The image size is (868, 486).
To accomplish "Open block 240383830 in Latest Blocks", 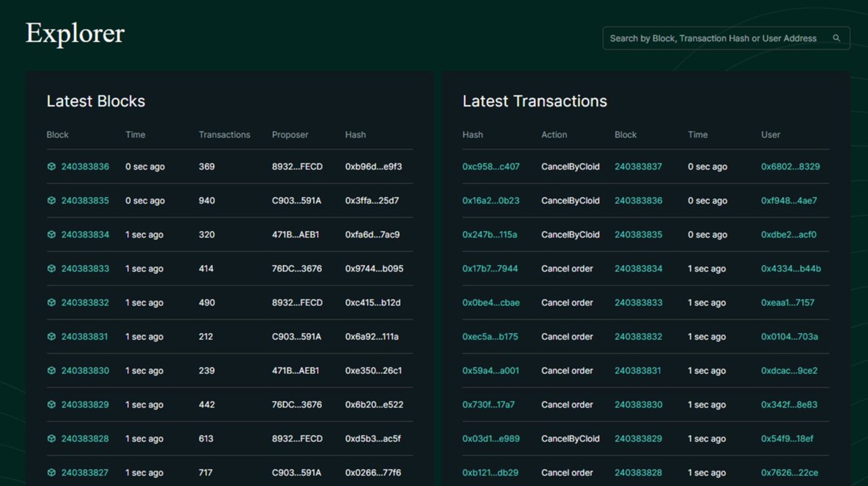I will tap(85, 370).
